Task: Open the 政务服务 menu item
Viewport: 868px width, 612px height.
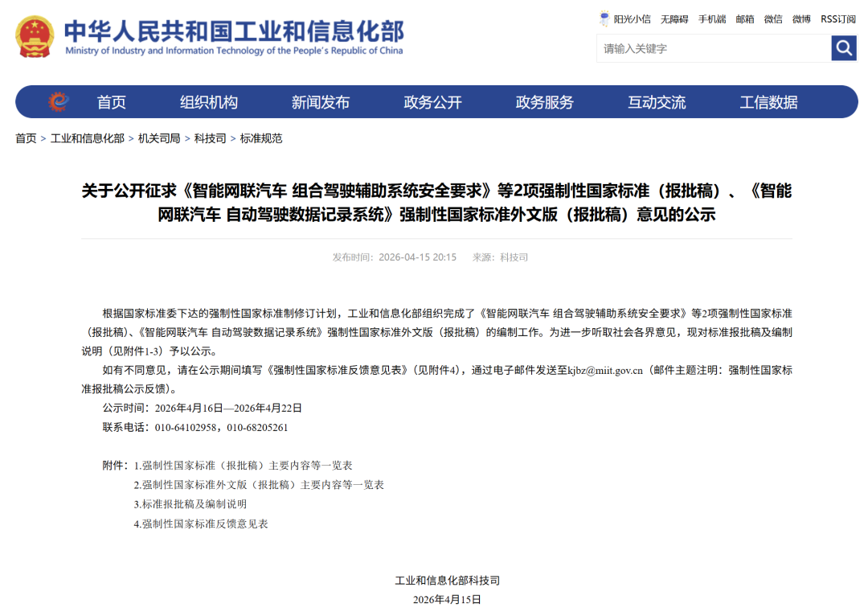Action: 545,102
